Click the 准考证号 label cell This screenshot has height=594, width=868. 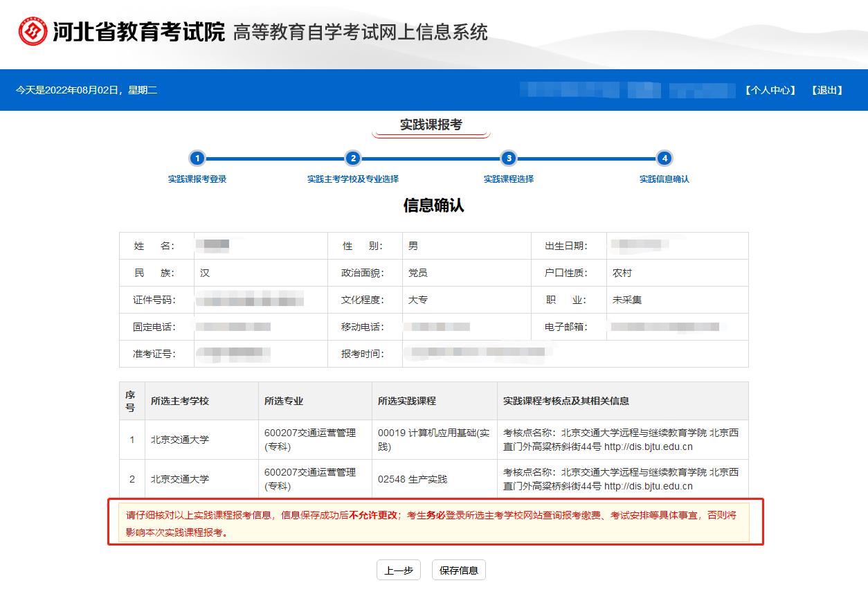tap(156, 354)
